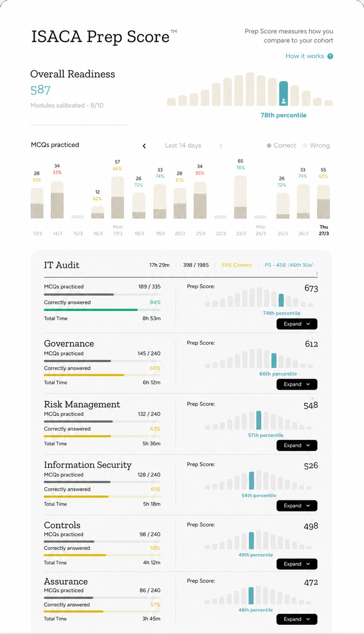
Task: Click the 49th percentile label
Action: click(x=255, y=555)
